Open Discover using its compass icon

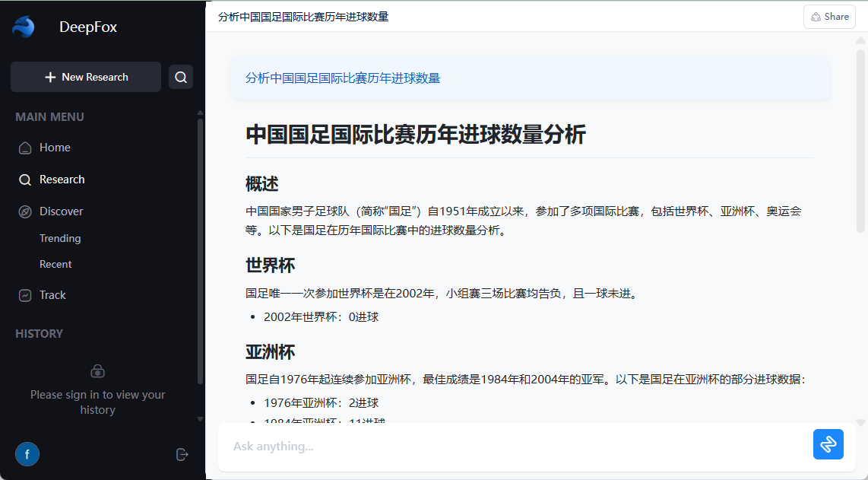[24, 211]
